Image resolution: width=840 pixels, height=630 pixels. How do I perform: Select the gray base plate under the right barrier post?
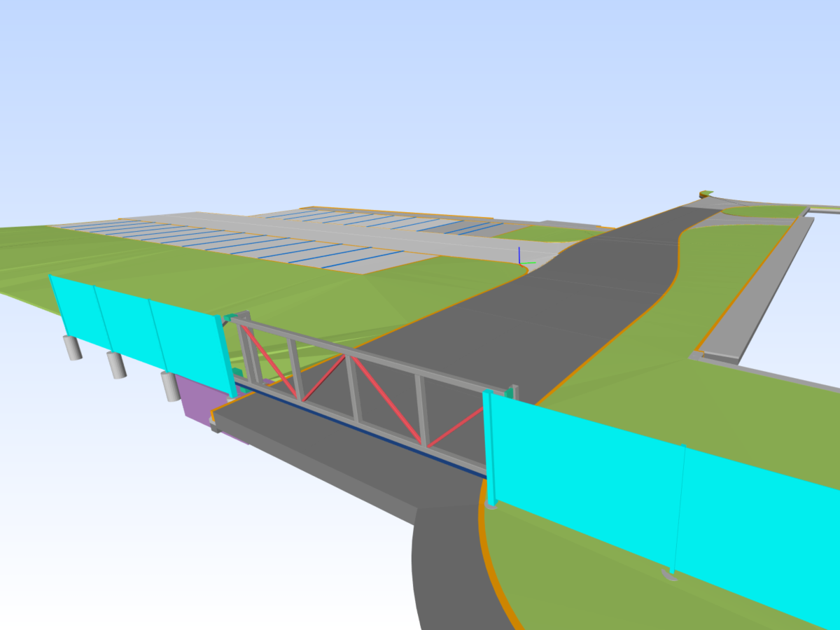click(670, 575)
